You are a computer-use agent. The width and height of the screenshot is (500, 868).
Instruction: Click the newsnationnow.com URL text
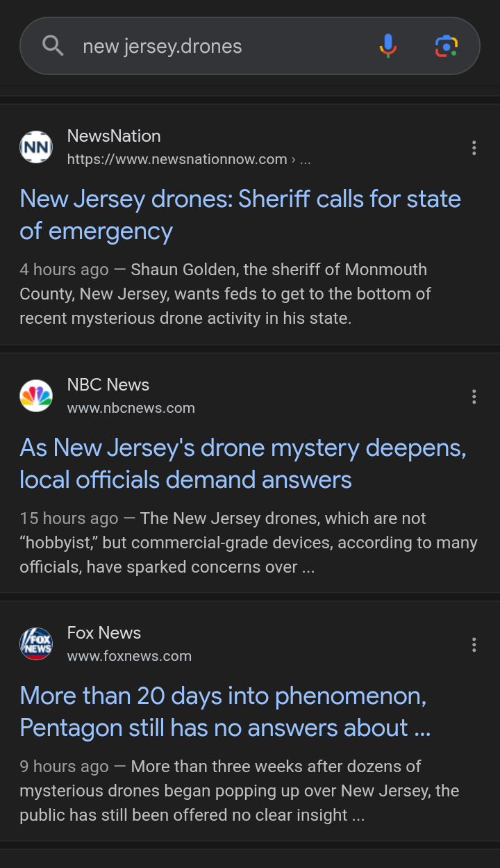click(x=177, y=159)
